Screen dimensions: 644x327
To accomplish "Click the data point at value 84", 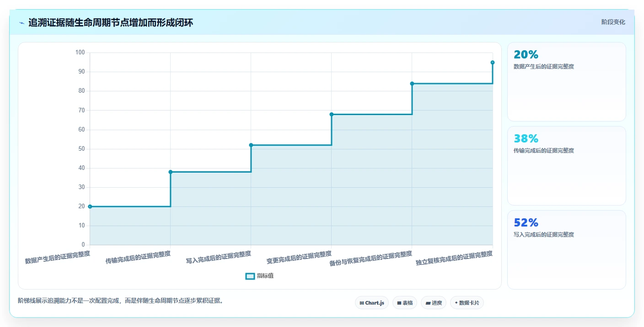I will (x=412, y=84).
